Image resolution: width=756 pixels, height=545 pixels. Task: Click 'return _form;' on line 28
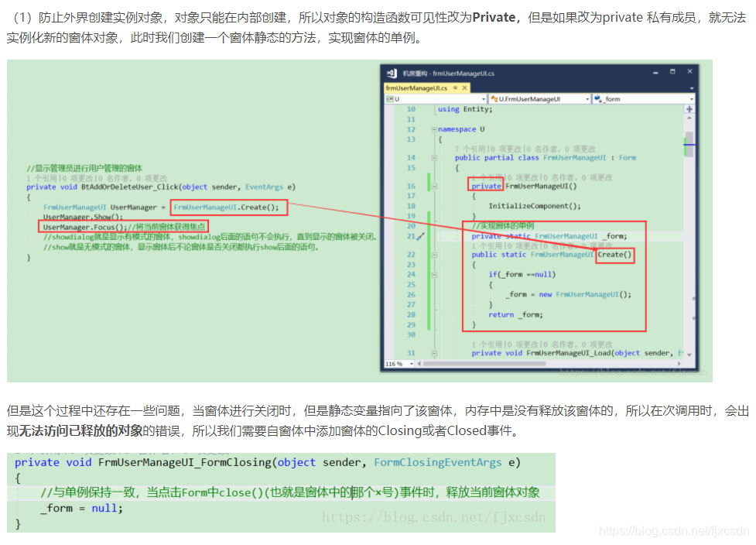[x=515, y=315]
